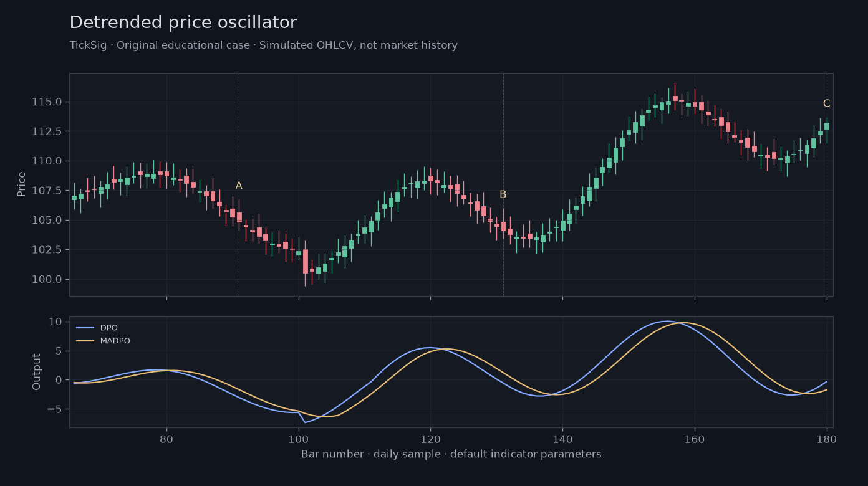Screen dimensions: 868x486
Task: Select marker label A on price chart
Action: click(x=239, y=186)
